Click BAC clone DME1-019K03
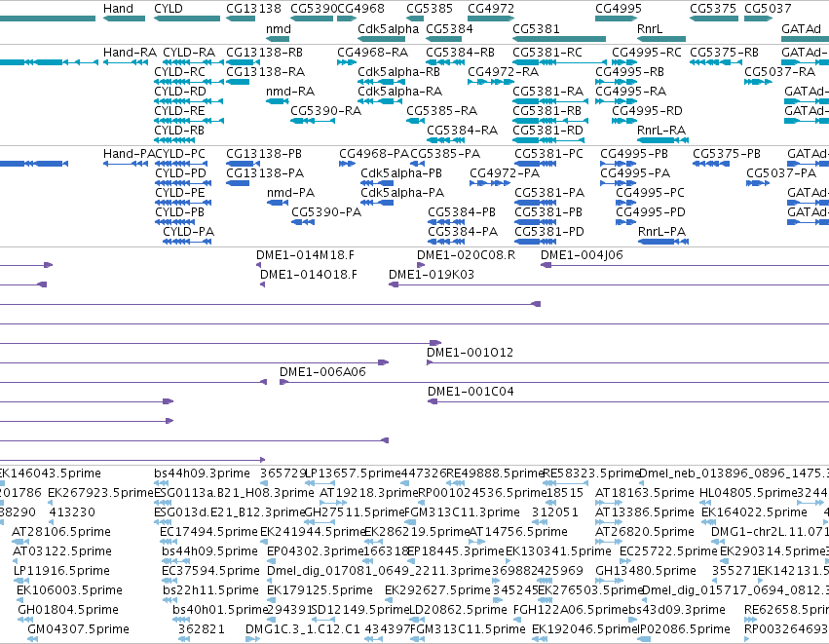829x644 pixels. [x=431, y=275]
